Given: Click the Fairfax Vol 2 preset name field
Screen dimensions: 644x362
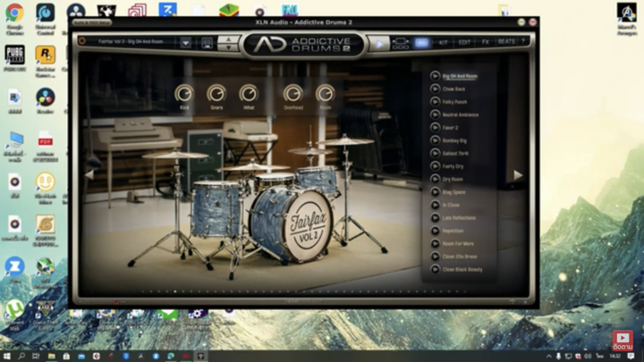Looking at the screenshot, I should [x=131, y=41].
